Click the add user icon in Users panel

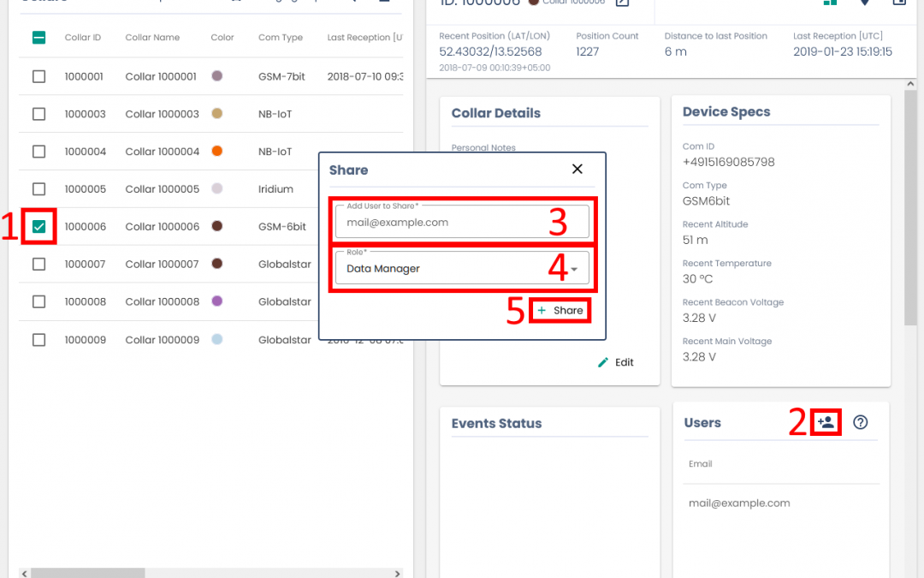826,422
